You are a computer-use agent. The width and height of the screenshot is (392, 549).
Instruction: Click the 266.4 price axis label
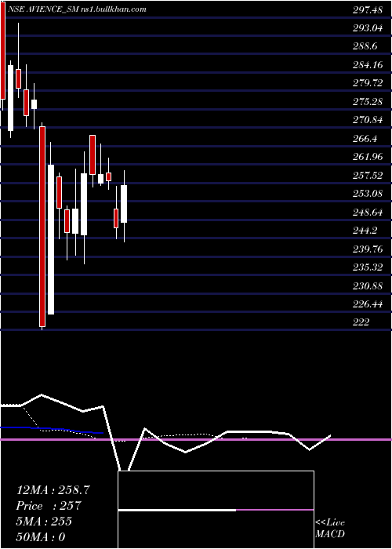click(x=365, y=139)
